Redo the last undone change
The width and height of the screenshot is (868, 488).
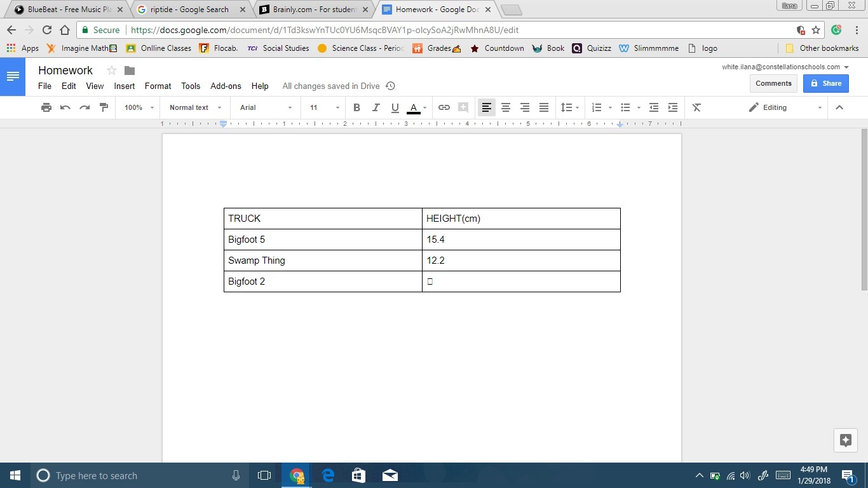coord(85,107)
